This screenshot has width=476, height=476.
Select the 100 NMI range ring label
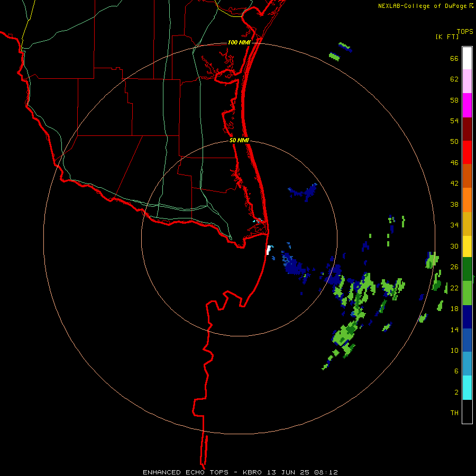[x=239, y=42]
